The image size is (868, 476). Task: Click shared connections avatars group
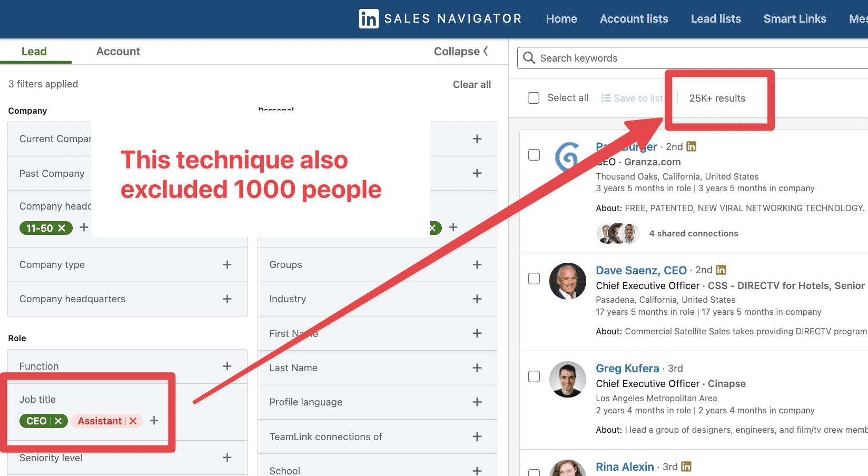coord(618,233)
